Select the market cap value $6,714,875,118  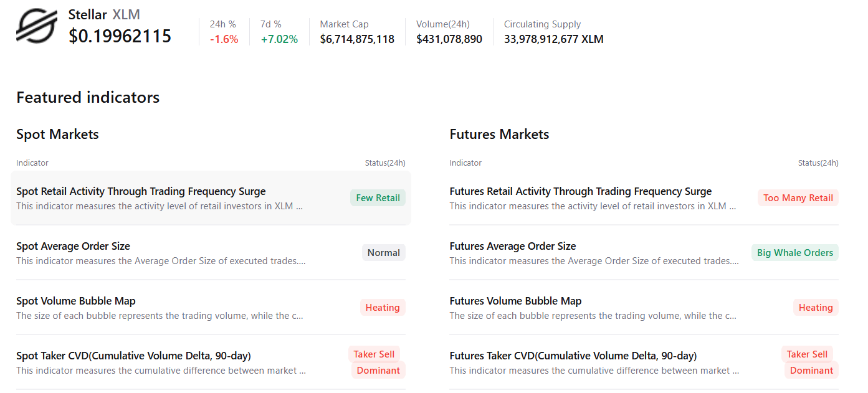pos(357,39)
